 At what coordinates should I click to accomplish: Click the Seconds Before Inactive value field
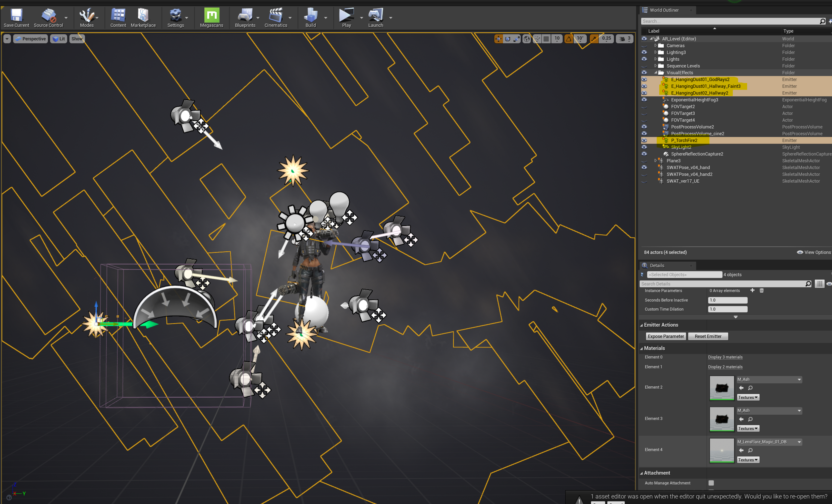click(x=727, y=300)
